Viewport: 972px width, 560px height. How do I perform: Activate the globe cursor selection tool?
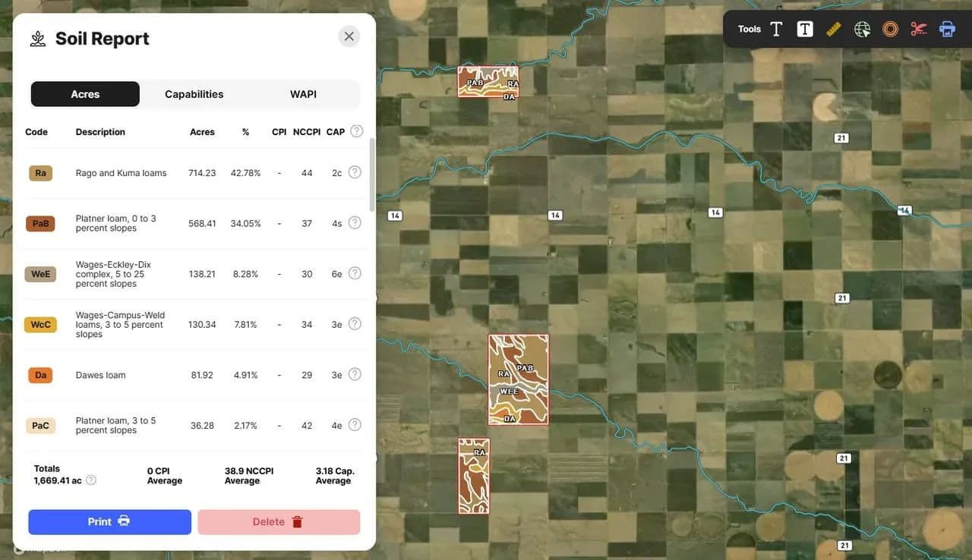[862, 29]
